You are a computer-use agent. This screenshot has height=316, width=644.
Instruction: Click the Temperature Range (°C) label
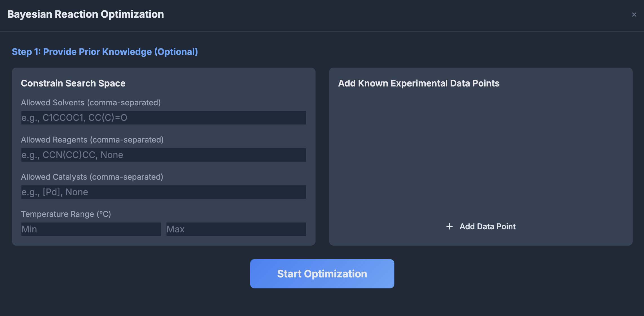66,214
